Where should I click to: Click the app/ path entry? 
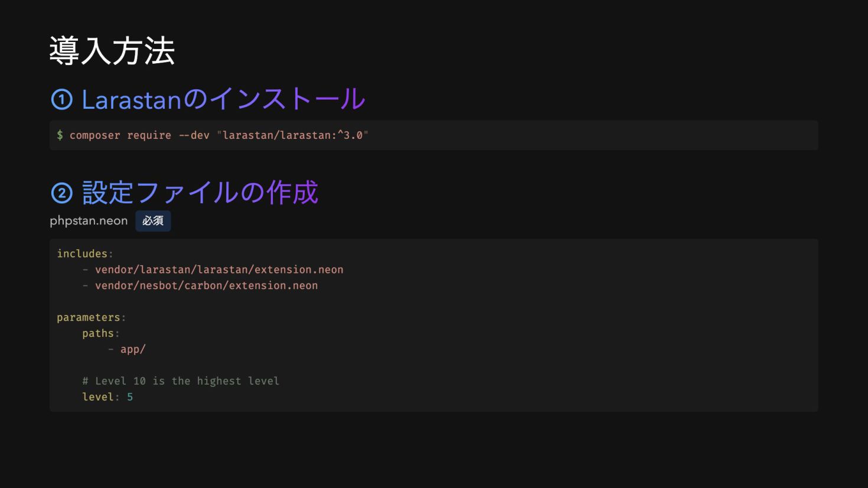click(133, 349)
